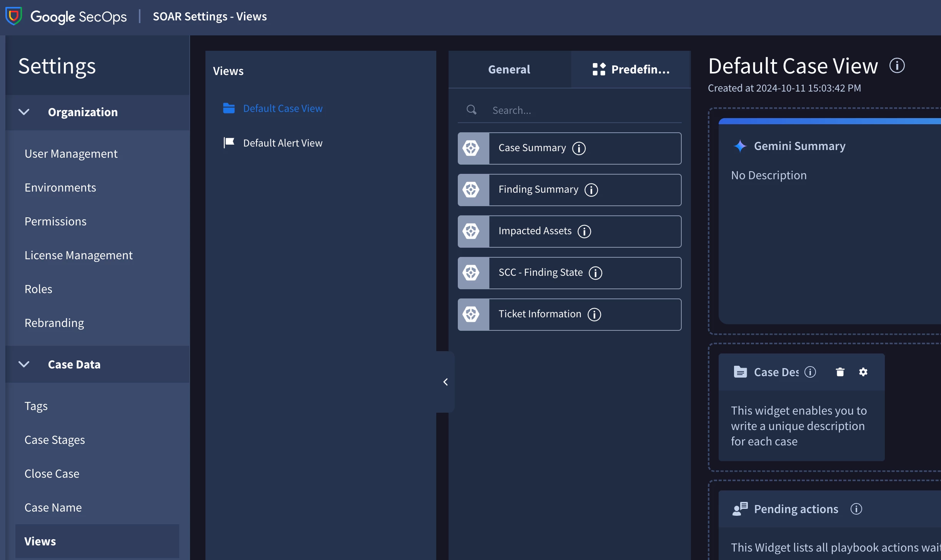This screenshot has height=560, width=941.
Task: Click the Gemini Summary sparkle icon
Action: pos(740,146)
